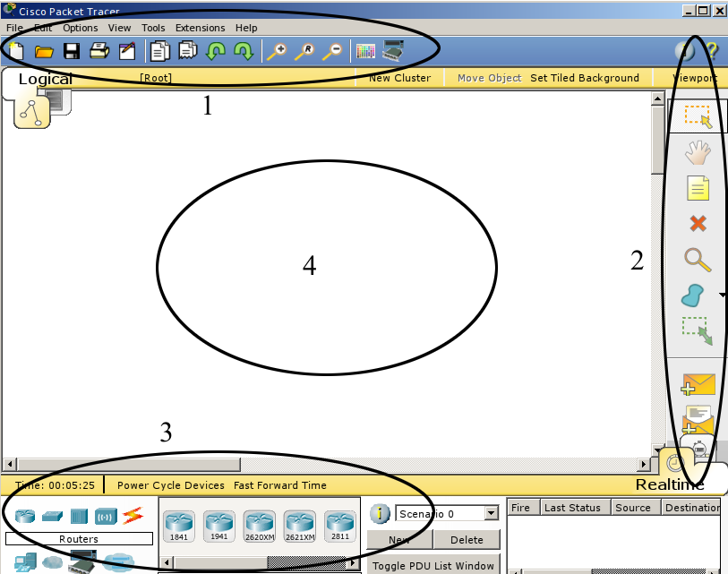Choose the 2621XM router model
The width and height of the screenshot is (728, 574).
pos(300,527)
